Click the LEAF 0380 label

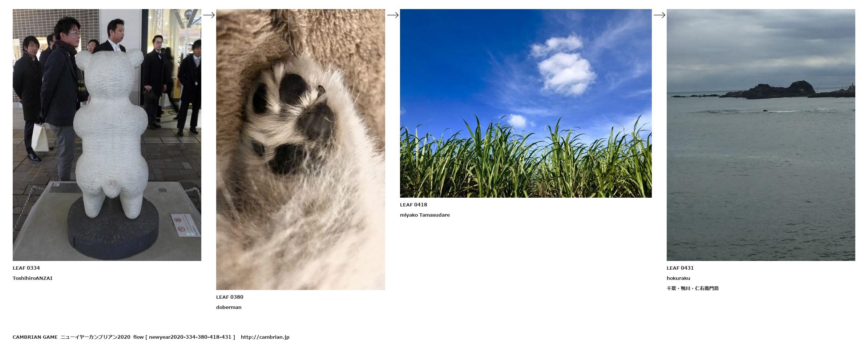(x=230, y=297)
